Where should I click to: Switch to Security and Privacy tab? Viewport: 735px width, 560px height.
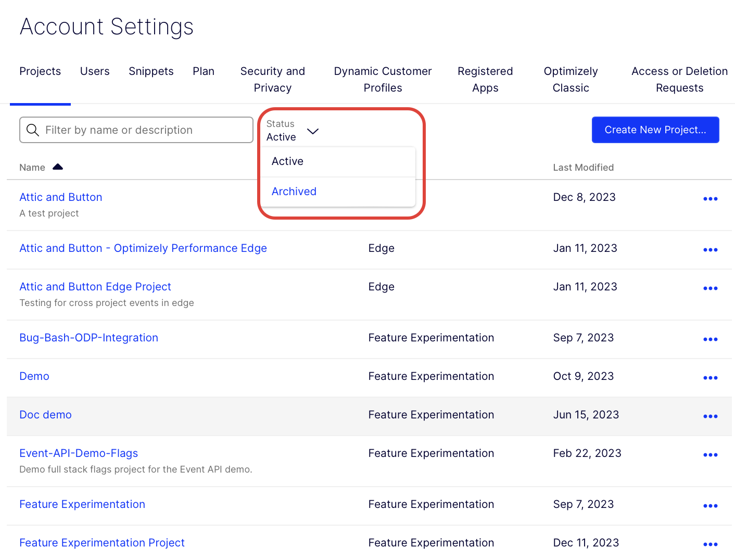pos(272,79)
